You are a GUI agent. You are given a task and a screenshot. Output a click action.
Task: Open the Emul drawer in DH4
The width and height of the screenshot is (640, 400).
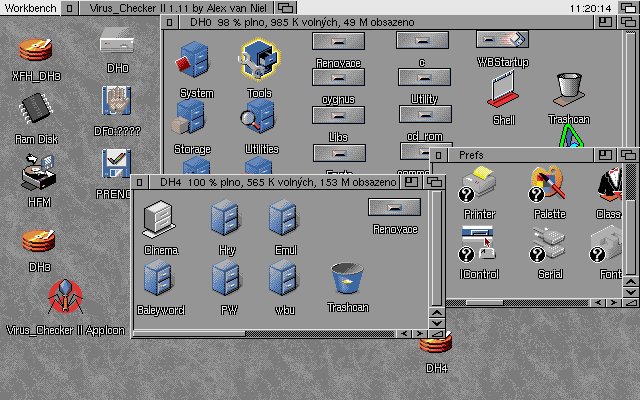(285, 220)
